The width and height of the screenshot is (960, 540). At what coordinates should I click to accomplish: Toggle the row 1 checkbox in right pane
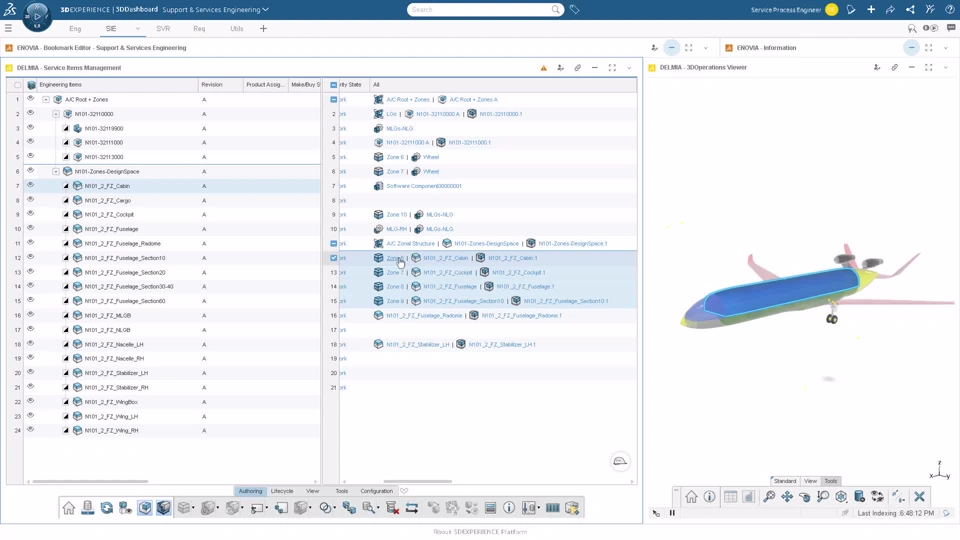click(334, 99)
